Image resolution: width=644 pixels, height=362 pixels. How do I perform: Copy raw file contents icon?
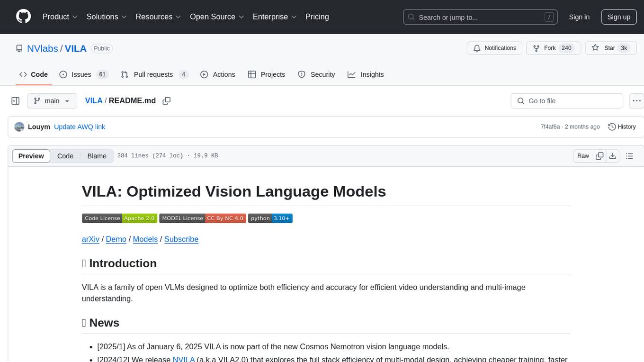(599, 156)
